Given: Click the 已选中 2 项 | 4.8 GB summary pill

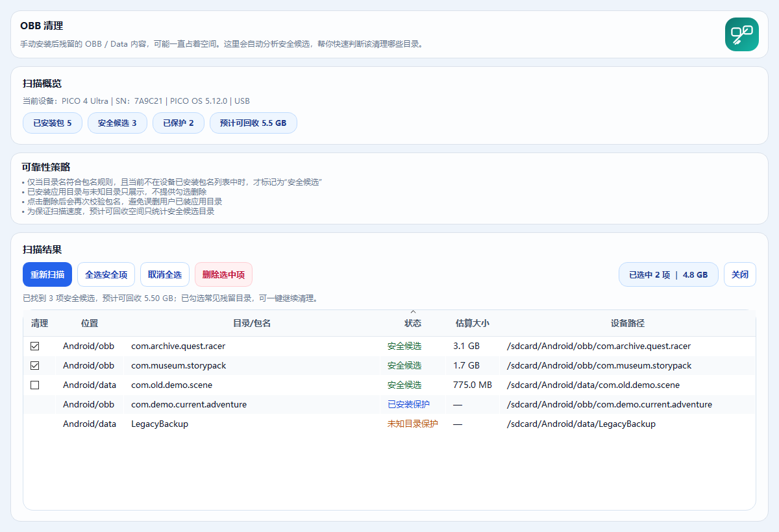Looking at the screenshot, I should tap(669, 274).
